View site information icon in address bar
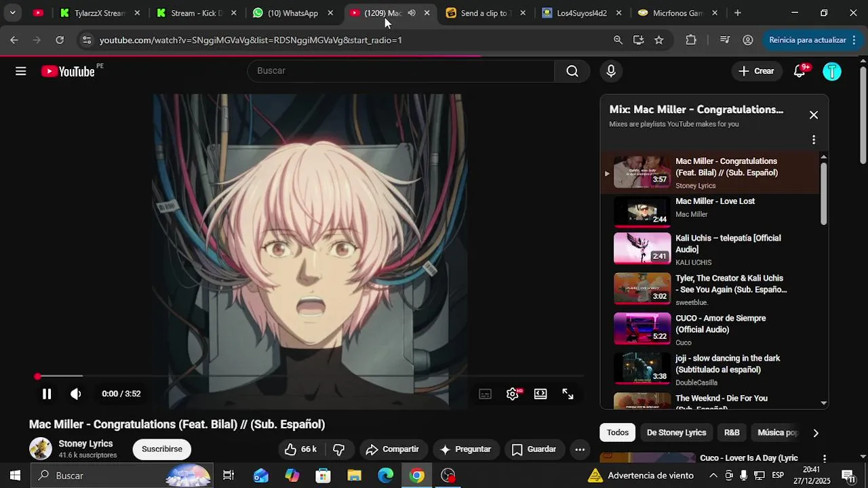The width and height of the screenshot is (868, 488). point(86,40)
